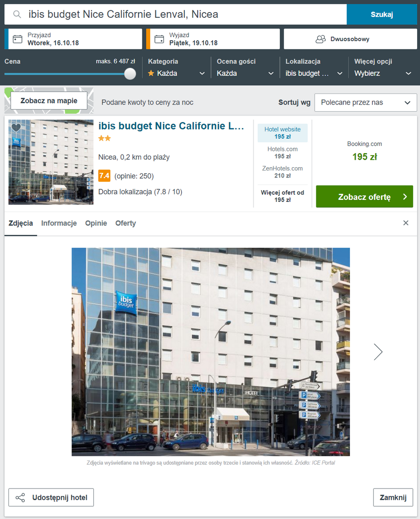Show next photo with right arrow
The height and width of the screenshot is (519, 420).
(x=378, y=351)
